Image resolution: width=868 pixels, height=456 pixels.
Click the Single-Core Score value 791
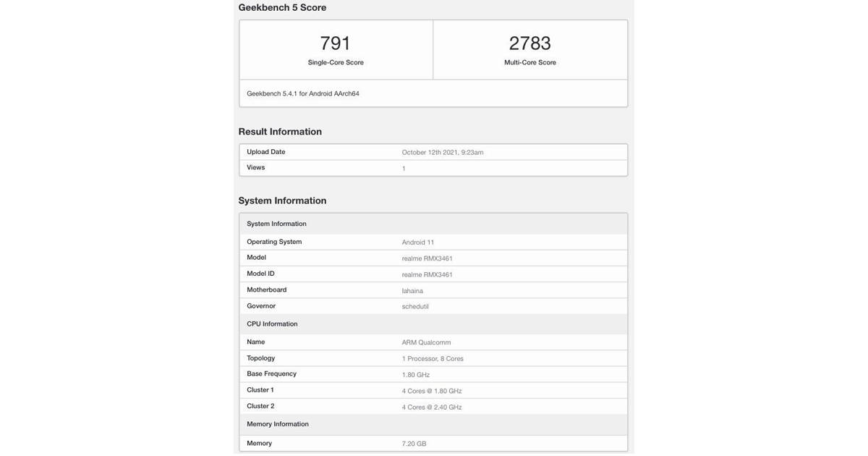[x=336, y=41]
